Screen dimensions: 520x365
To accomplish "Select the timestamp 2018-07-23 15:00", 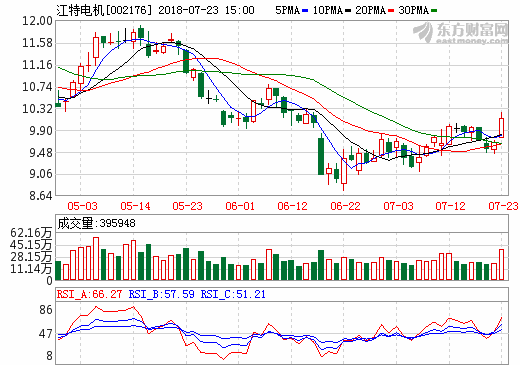I will (x=206, y=10).
